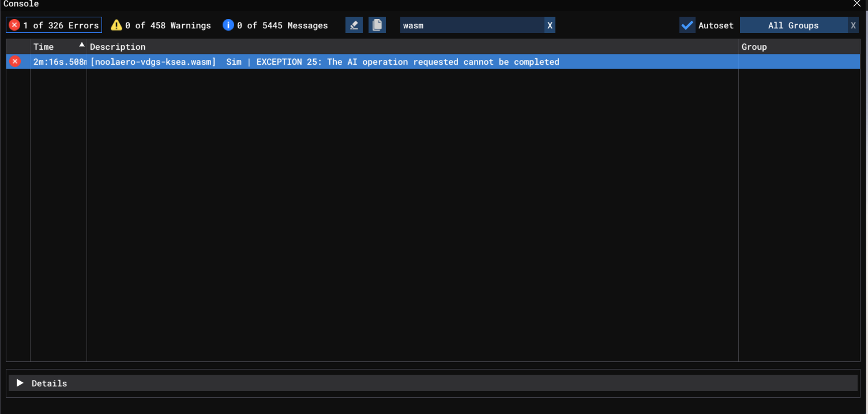Click the X beside All Groups
This screenshot has height=414, width=868.
tap(853, 25)
